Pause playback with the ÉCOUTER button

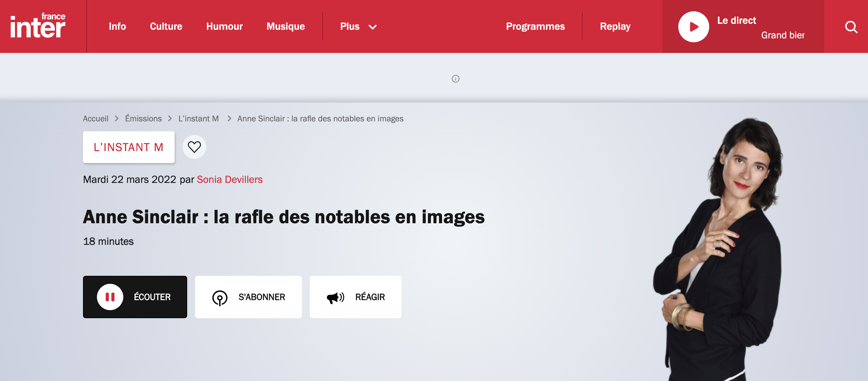tap(135, 297)
